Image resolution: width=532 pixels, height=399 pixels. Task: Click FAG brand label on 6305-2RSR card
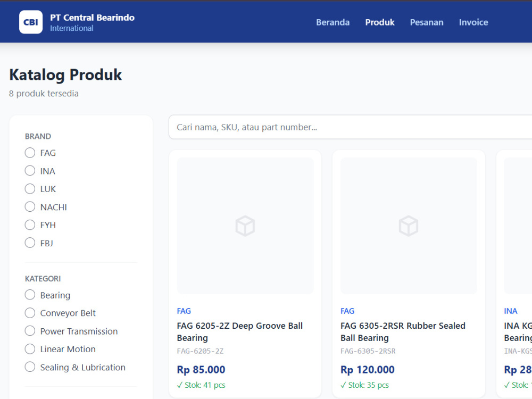tap(347, 311)
